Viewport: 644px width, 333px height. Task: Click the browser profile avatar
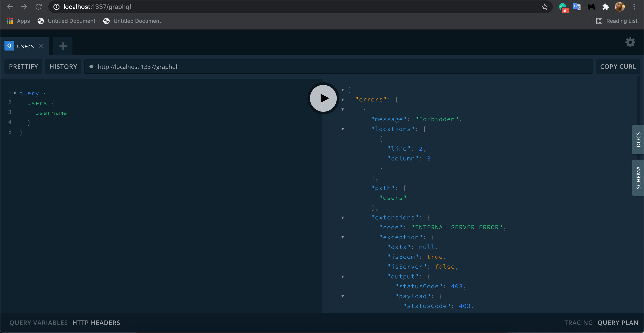(620, 7)
